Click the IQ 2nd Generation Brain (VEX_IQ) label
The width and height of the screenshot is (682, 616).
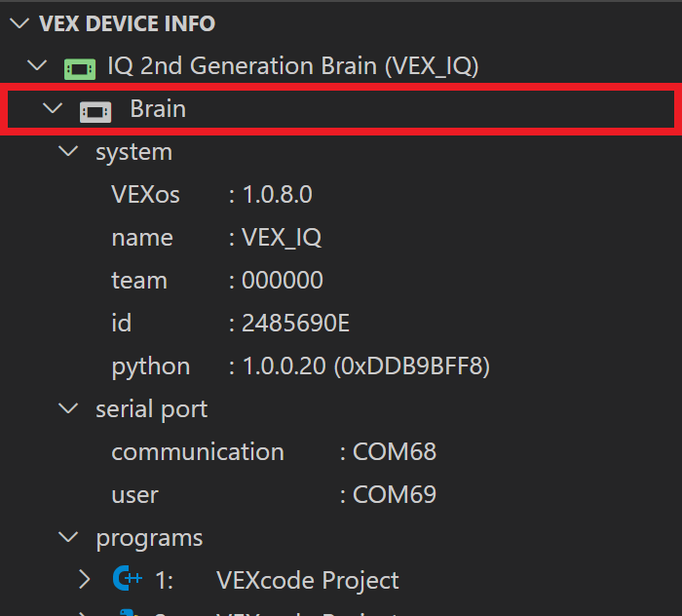coord(292,66)
